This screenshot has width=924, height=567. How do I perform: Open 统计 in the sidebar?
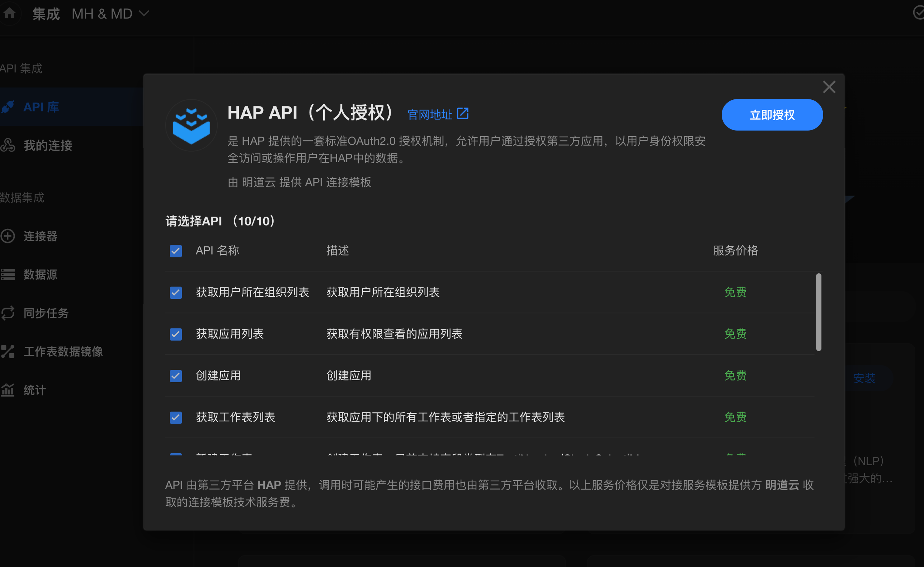tap(35, 390)
